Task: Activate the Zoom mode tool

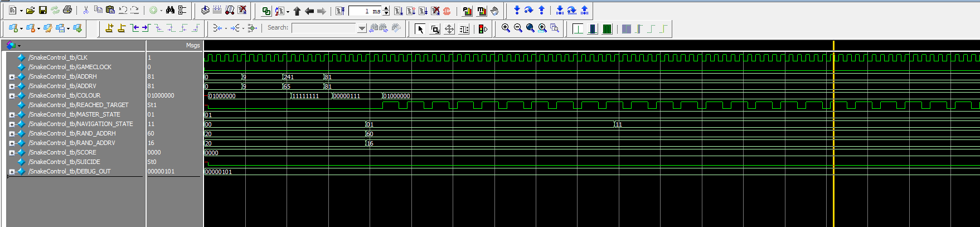Action: click(435, 29)
